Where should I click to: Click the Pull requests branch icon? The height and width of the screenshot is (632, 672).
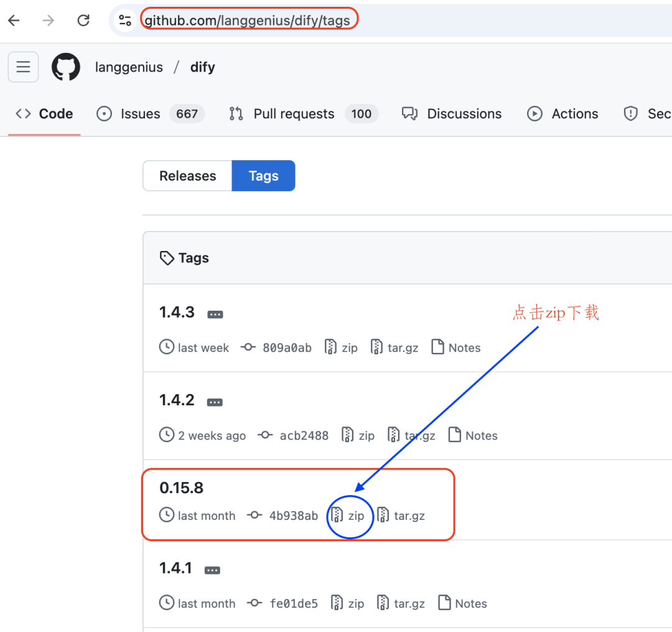[x=236, y=113]
